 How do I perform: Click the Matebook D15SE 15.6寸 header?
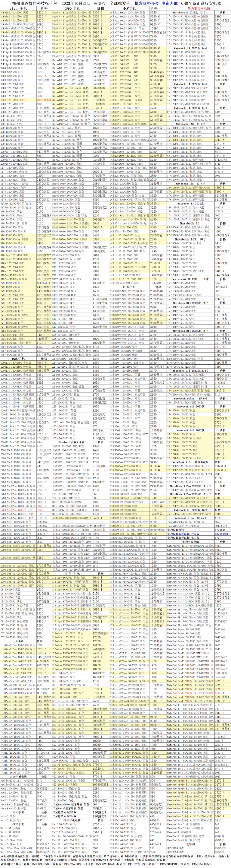191,399
